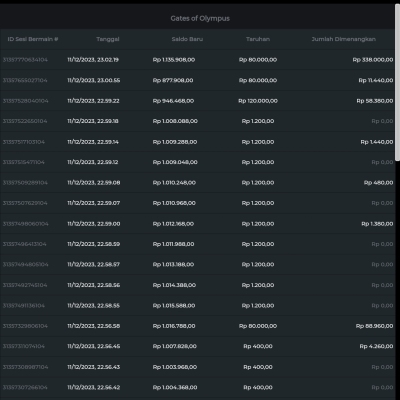Viewport: 400px width, 400px height.
Task: Select balance Rp 1.012.168,00
Action: point(173,224)
